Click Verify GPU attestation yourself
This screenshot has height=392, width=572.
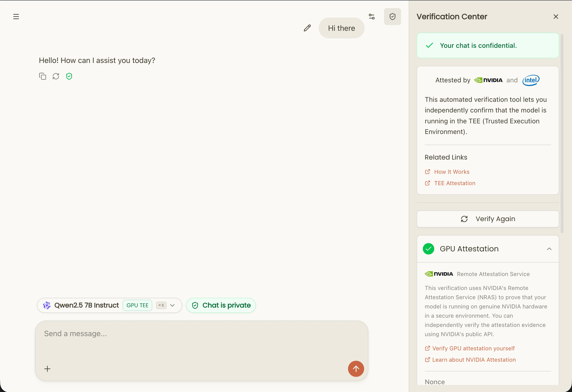[x=473, y=348]
